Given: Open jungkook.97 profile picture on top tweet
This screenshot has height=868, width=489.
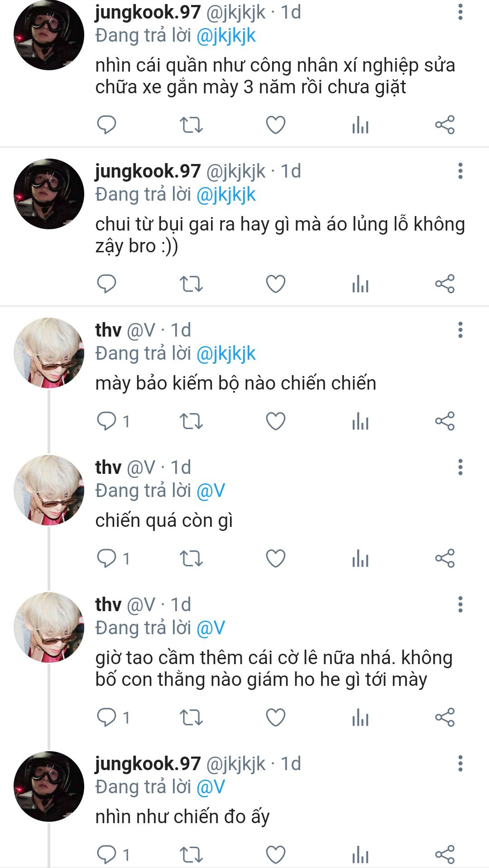Looking at the screenshot, I should (49, 35).
